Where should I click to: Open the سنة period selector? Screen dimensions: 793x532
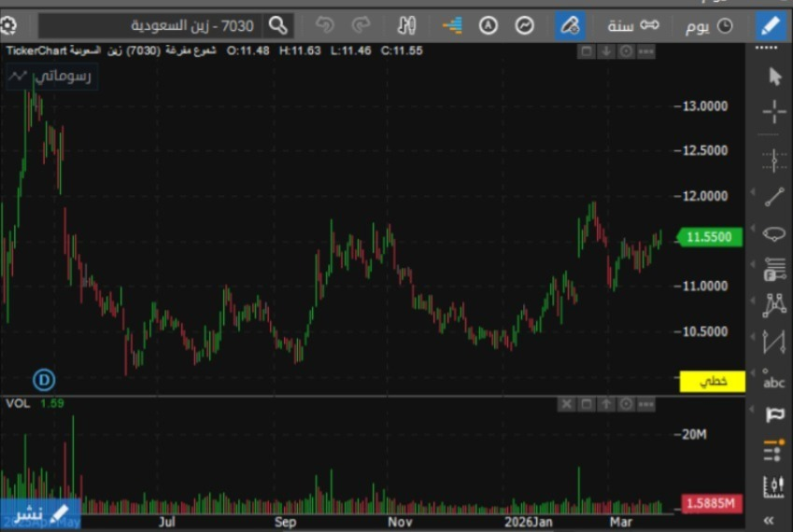633,25
